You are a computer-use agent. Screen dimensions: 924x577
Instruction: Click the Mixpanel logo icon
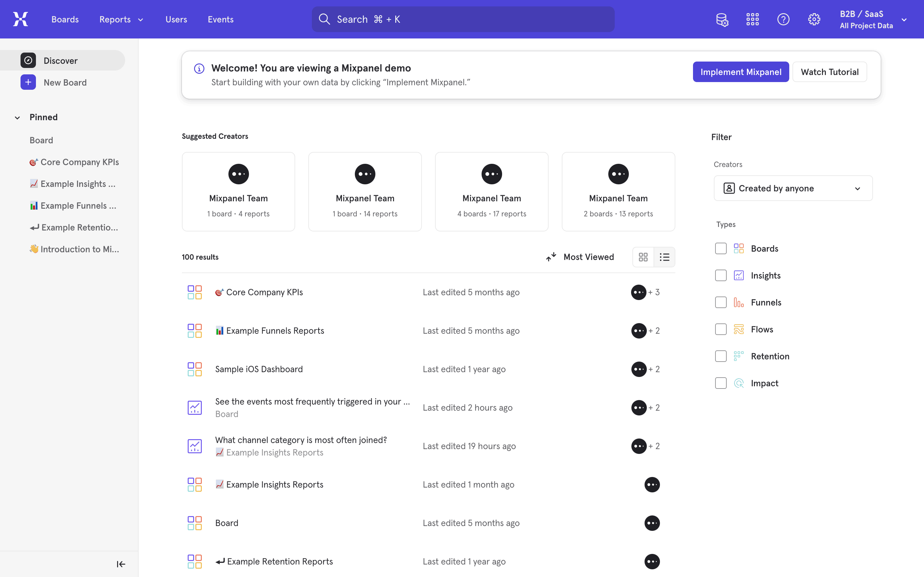coord(21,19)
